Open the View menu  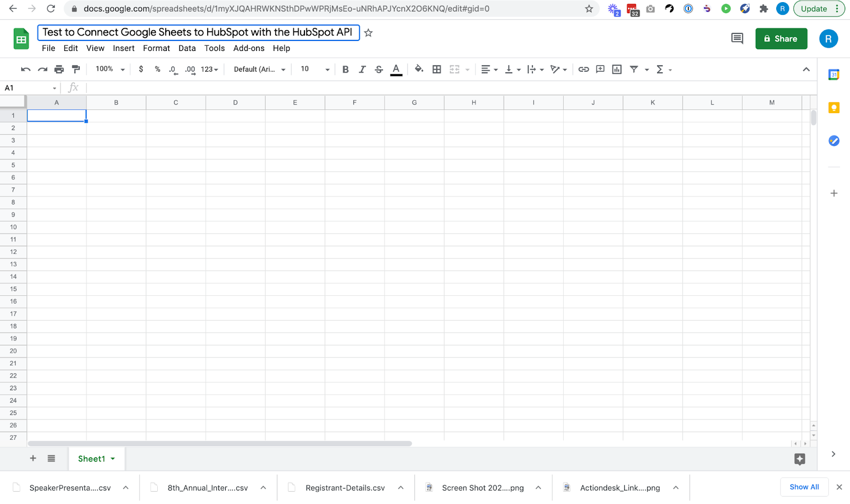96,48
